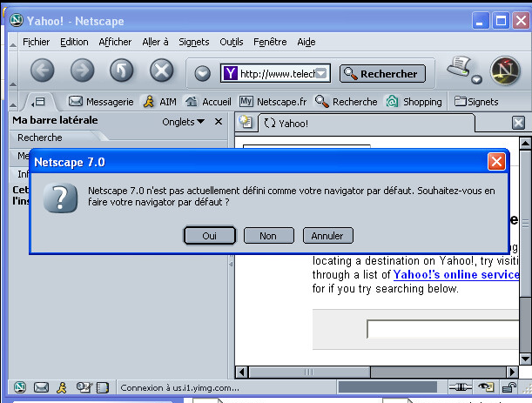
Task: Toggle the sidebar tab icon on personal toolbar
Action: pyautogui.click(x=38, y=102)
